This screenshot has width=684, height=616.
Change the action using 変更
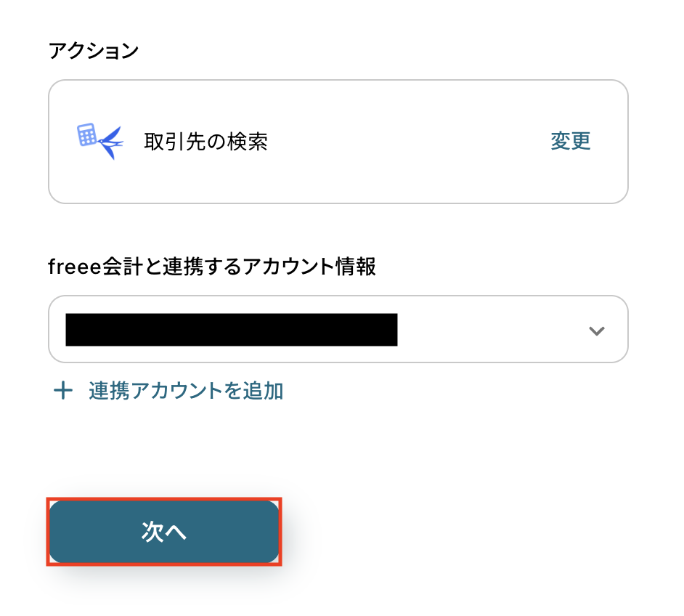tap(570, 142)
